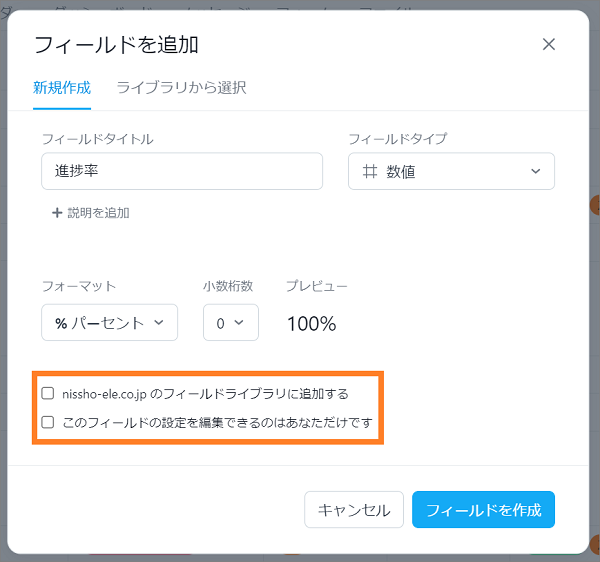The height and width of the screenshot is (562, 600).
Task: Open the フィールドタイプ 数値 dropdown
Action: point(451,171)
